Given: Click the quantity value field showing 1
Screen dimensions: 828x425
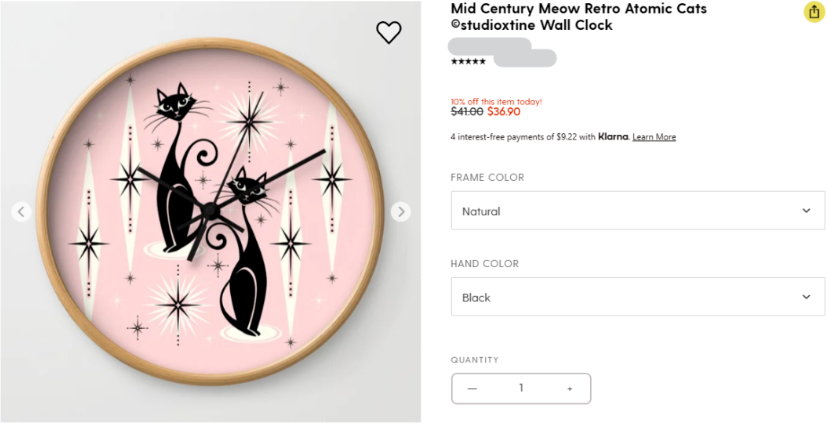Looking at the screenshot, I should [521, 388].
